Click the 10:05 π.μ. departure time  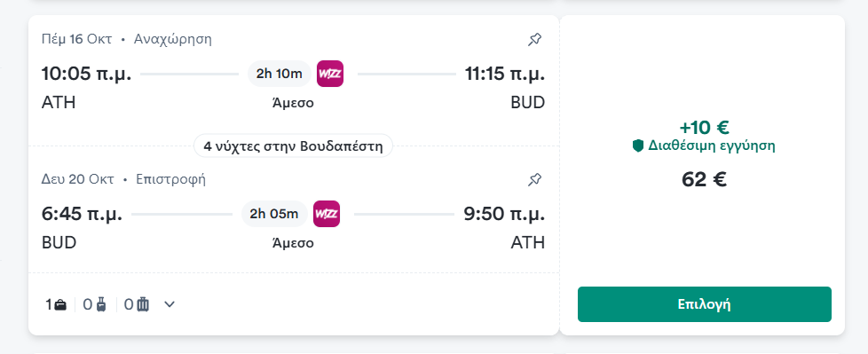pos(86,75)
